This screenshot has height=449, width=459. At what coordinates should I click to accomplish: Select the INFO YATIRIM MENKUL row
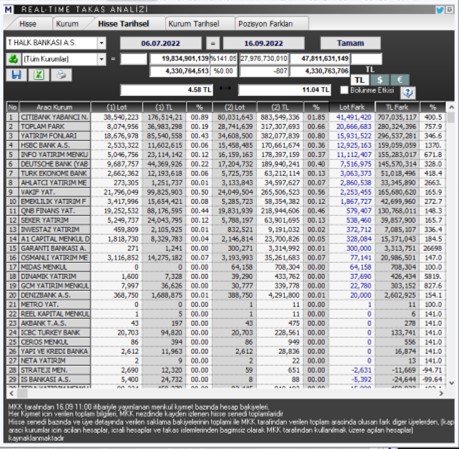[x=226, y=155]
